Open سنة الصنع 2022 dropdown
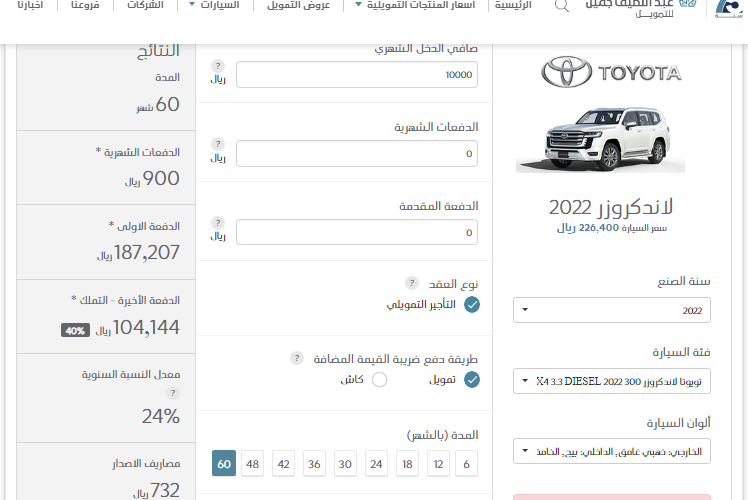Image resolution: width=748 pixels, height=500 pixels. click(612, 310)
